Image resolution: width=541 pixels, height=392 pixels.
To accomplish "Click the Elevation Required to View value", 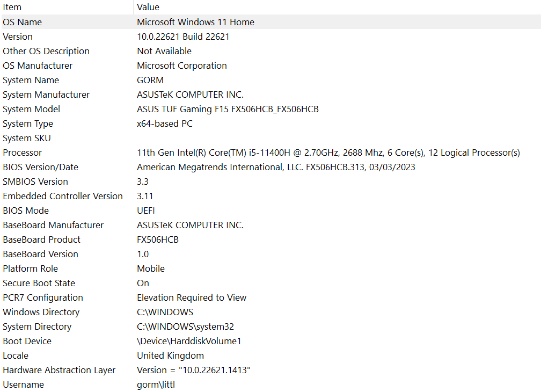I will [192, 297].
